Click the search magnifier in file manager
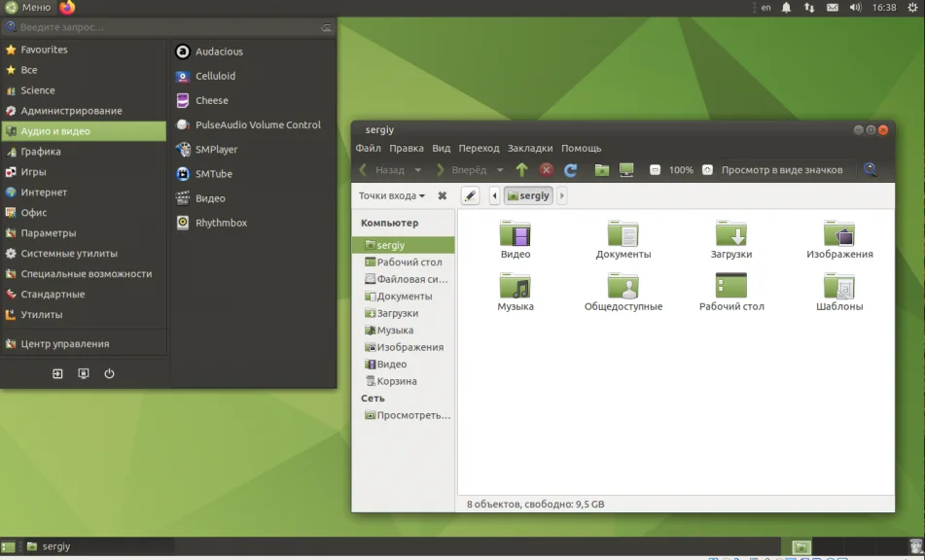This screenshot has height=560, width=925. click(x=870, y=170)
